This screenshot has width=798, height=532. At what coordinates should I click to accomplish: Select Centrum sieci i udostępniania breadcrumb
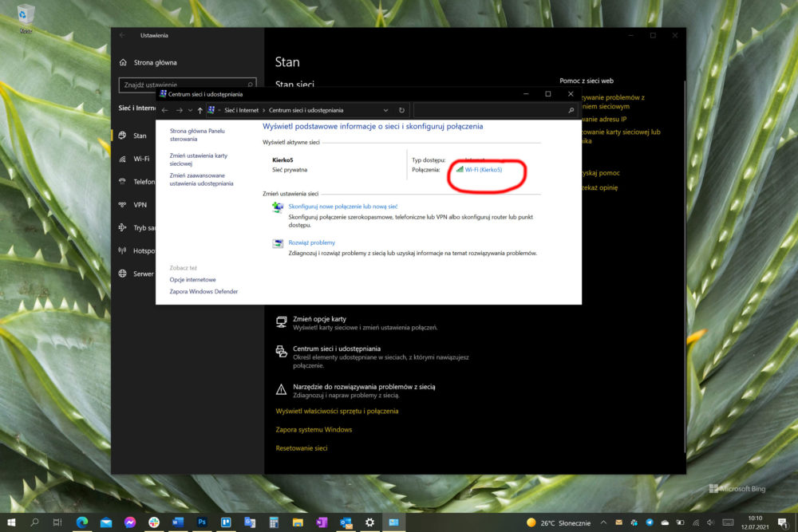tap(306, 110)
